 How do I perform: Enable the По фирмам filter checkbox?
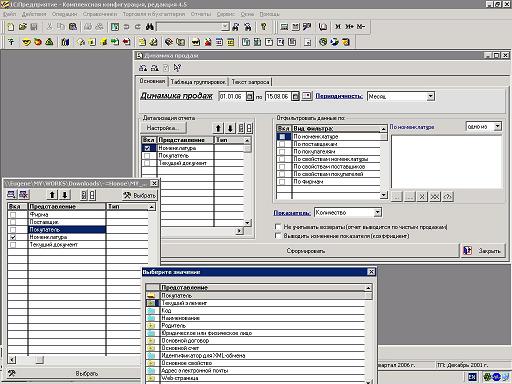pos(282,182)
